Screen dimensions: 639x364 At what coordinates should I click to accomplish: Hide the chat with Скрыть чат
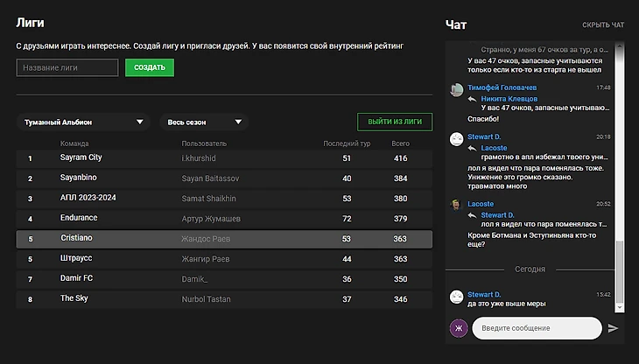pos(603,24)
